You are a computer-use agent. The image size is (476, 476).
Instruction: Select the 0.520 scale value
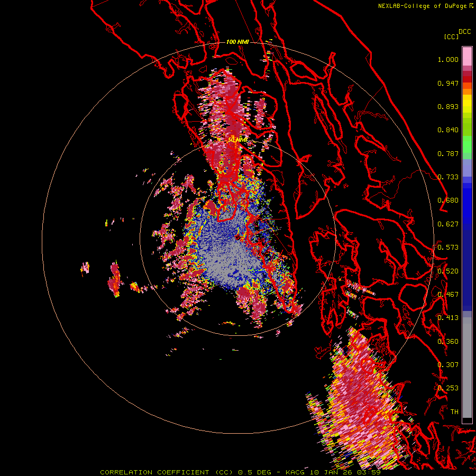click(448, 271)
